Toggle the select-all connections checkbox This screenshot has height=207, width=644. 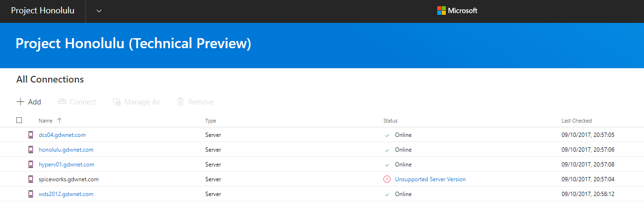coord(19,121)
